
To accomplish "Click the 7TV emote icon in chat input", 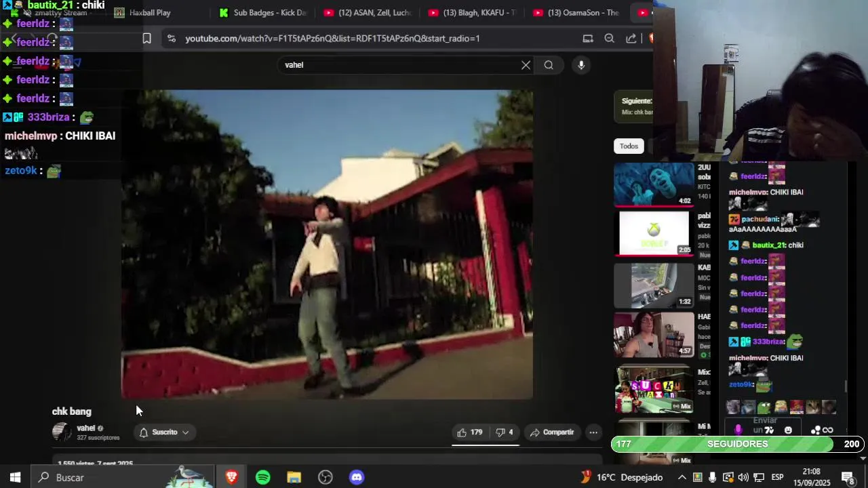I will coord(770,430).
